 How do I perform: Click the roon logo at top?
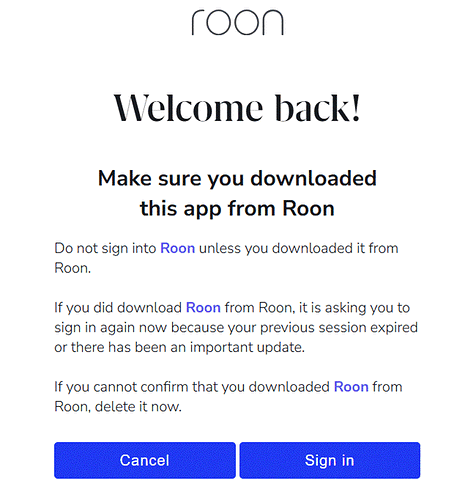[x=238, y=23]
